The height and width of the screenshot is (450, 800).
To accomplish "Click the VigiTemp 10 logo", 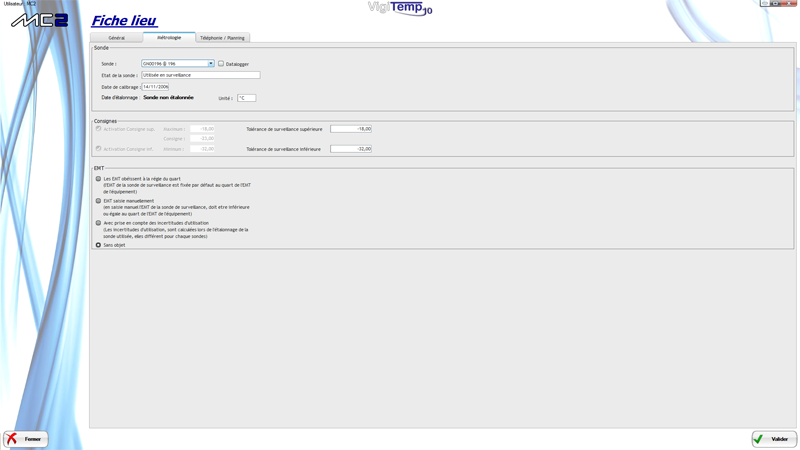I will coord(400,9).
